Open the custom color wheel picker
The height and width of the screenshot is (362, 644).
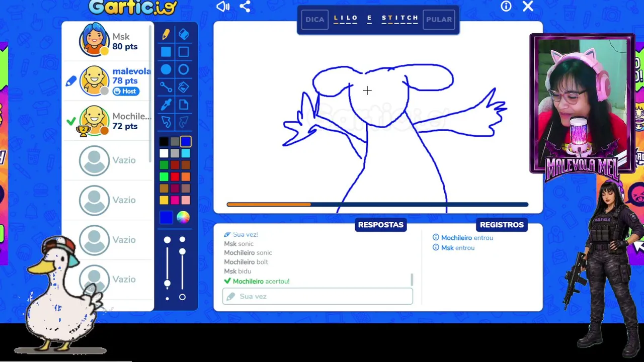click(x=183, y=217)
